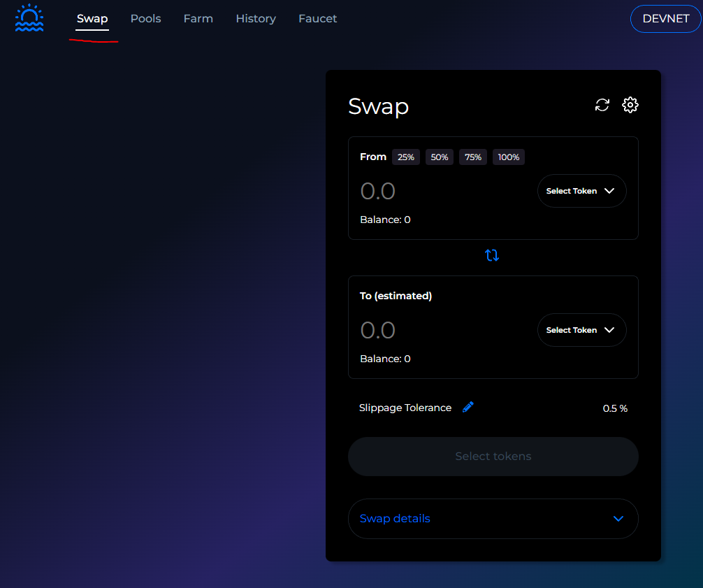The height and width of the screenshot is (588, 703).
Task: Click the DEVNET network button
Action: tap(665, 19)
